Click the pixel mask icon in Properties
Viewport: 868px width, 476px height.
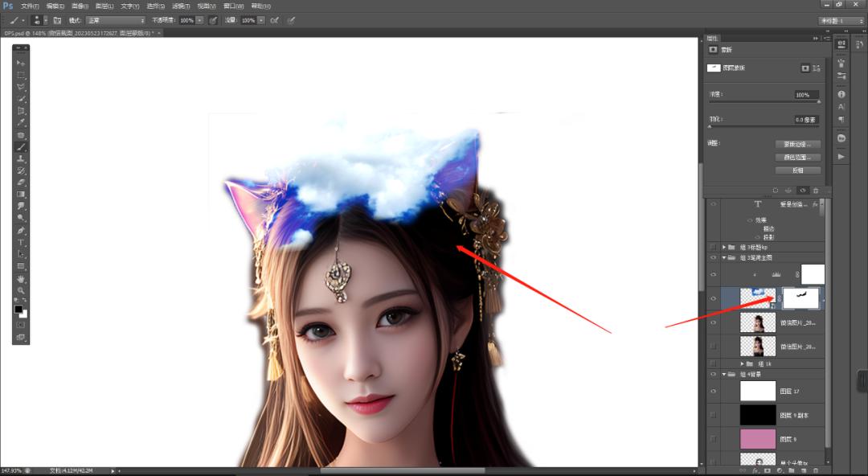[x=805, y=68]
